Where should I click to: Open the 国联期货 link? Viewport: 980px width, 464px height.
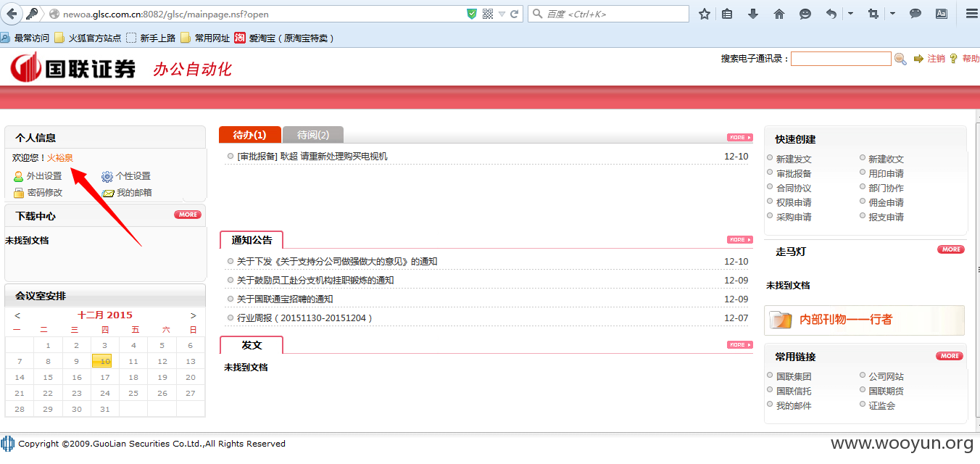click(886, 391)
